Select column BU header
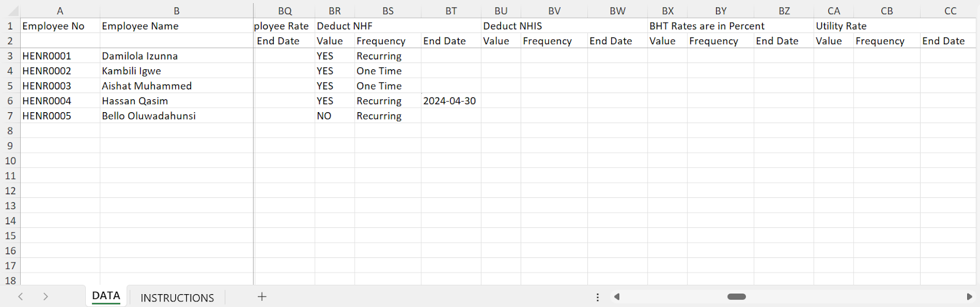The height and width of the screenshot is (307, 980). [x=501, y=11]
